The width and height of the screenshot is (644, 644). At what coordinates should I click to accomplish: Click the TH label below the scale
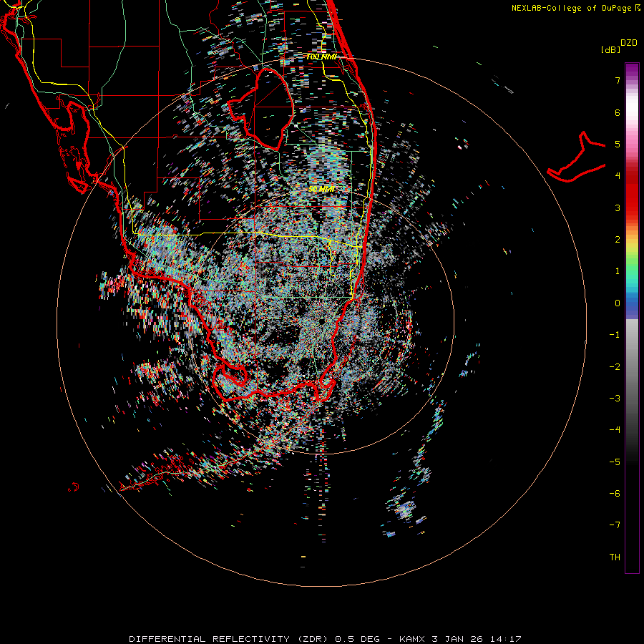pos(615,557)
